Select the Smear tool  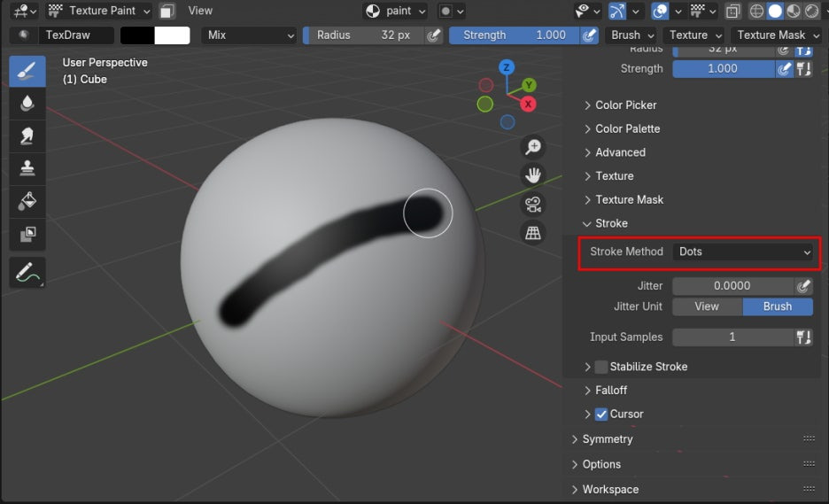point(27,136)
